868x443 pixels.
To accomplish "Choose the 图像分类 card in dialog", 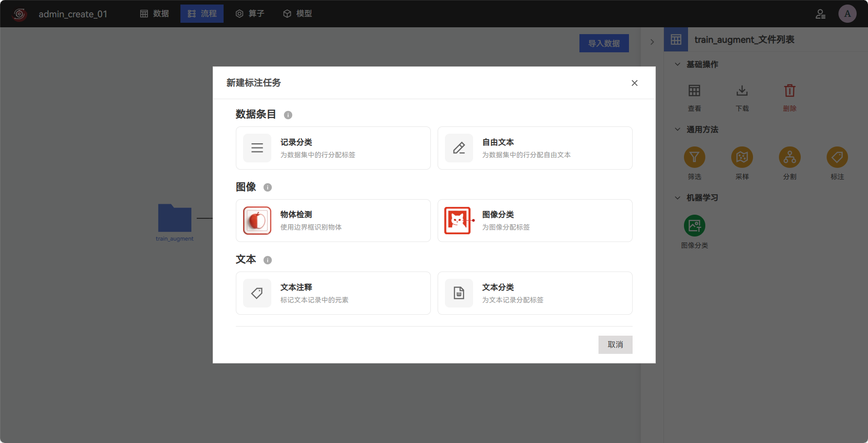I will (x=535, y=221).
